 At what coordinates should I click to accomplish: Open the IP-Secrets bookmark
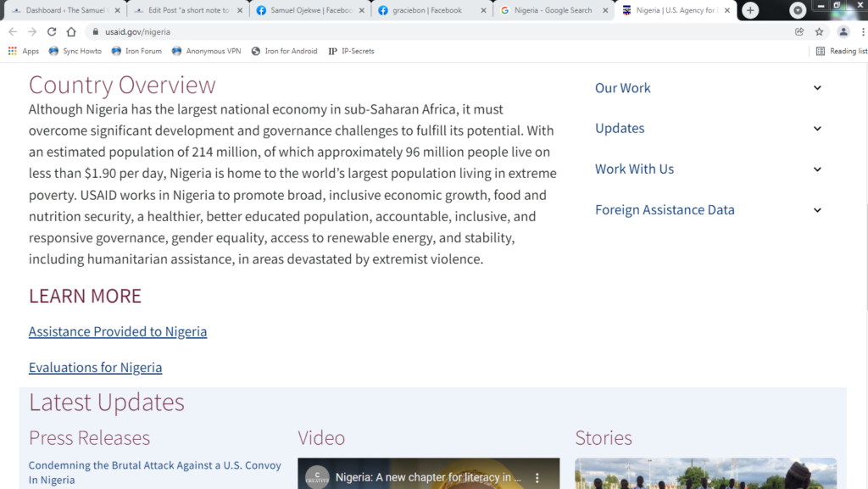(x=352, y=51)
